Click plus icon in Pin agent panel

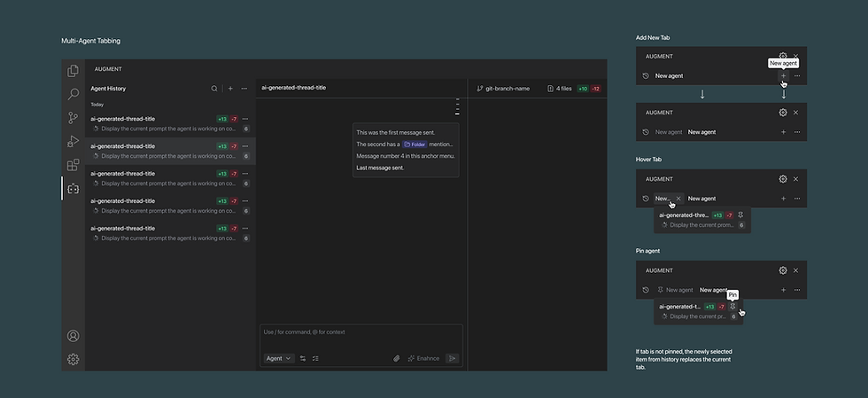point(783,290)
